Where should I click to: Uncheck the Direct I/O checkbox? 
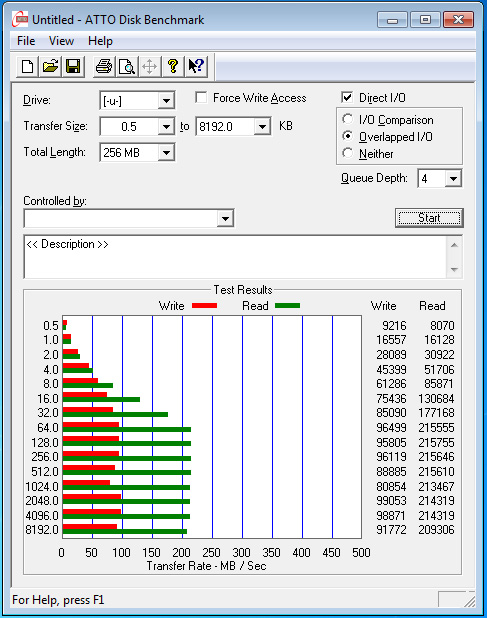pyautogui.click(x=347, y=97)
